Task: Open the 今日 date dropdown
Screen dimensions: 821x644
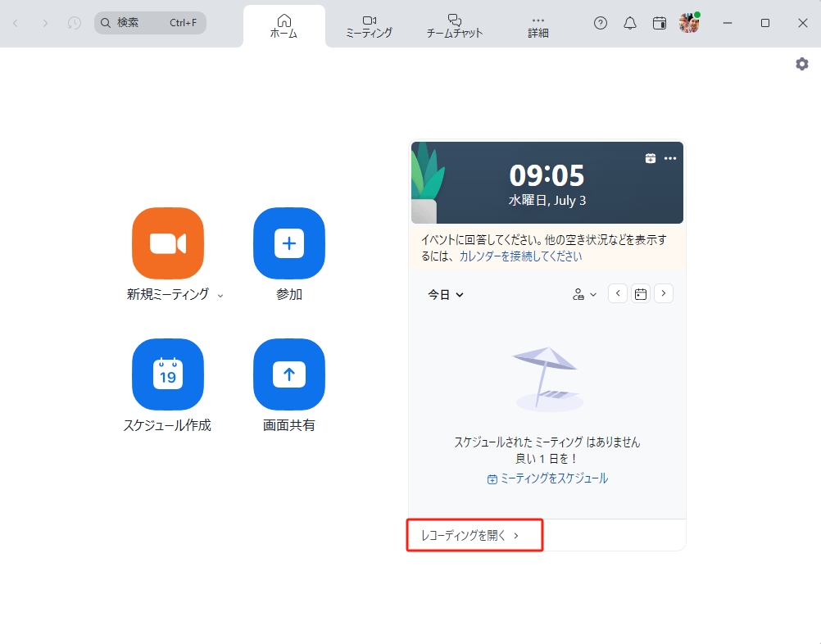Action: point(445,294)
